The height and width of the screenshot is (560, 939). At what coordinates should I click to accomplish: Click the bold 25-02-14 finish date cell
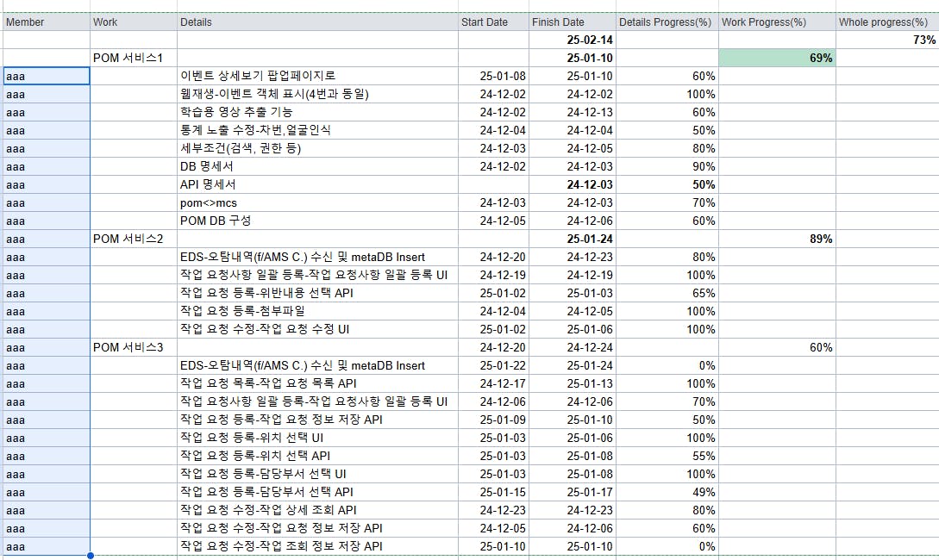[573, 40]
